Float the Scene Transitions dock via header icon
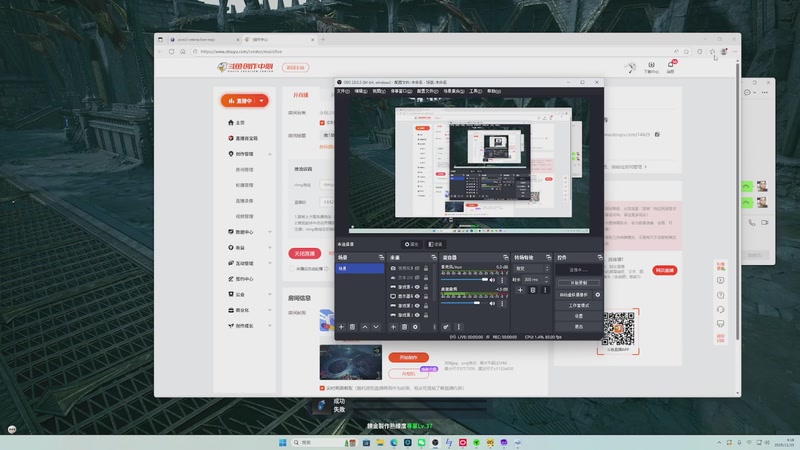This screenshot has width=800, height=450. (x=548, y=258)
